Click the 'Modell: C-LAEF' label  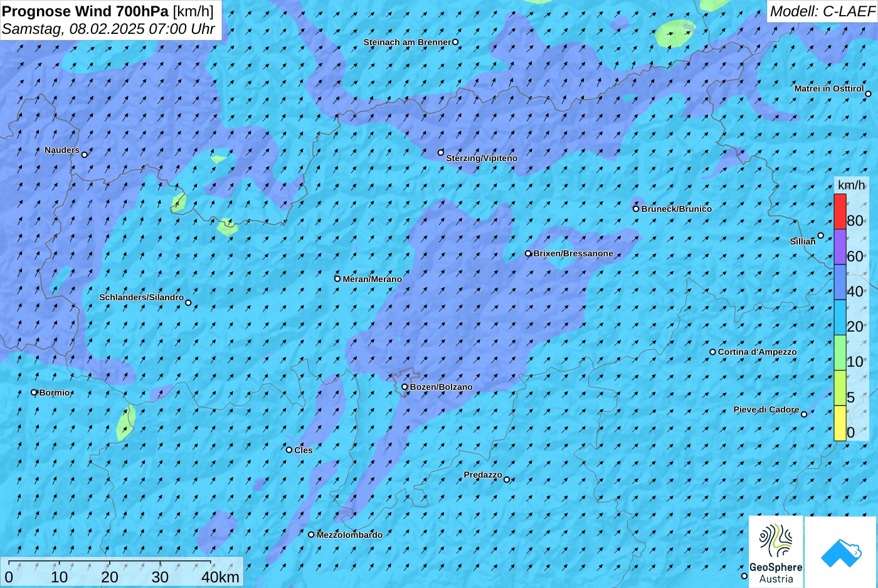[x=822, y=11]
